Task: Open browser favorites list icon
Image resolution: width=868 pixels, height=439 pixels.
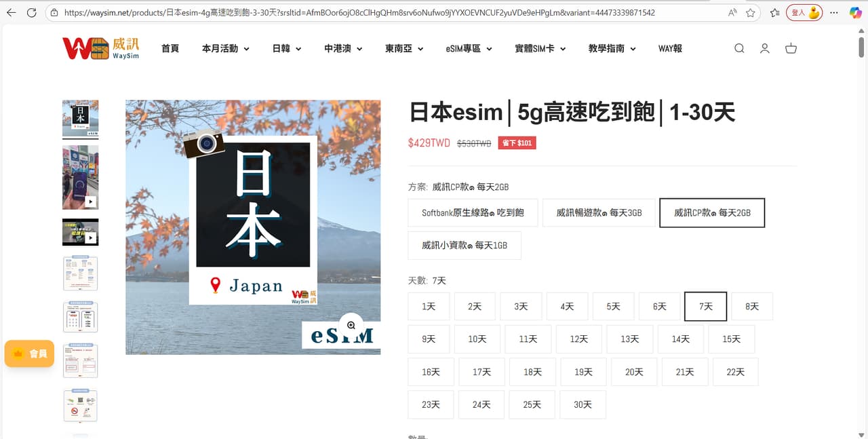Action: click(774, 12)
